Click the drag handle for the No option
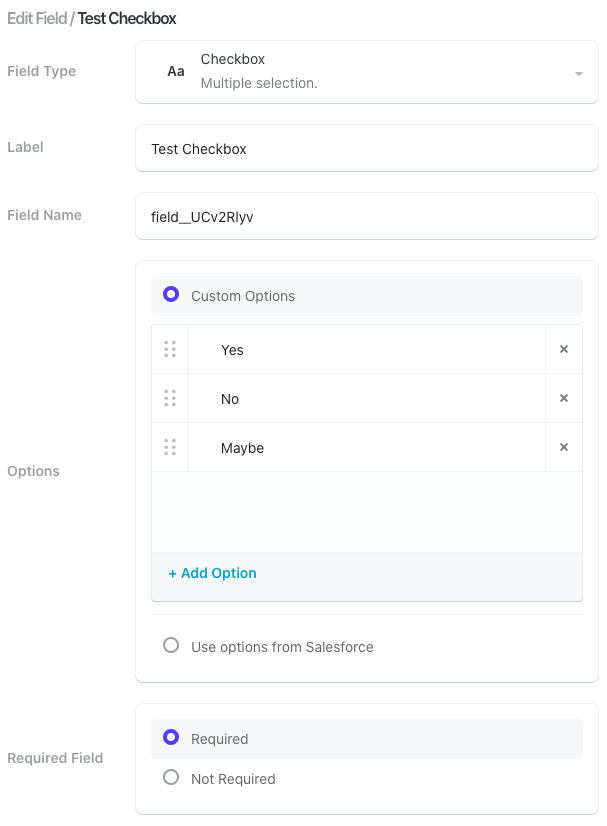Viewport: 607px width, 826px height. (x=170, y=398)
